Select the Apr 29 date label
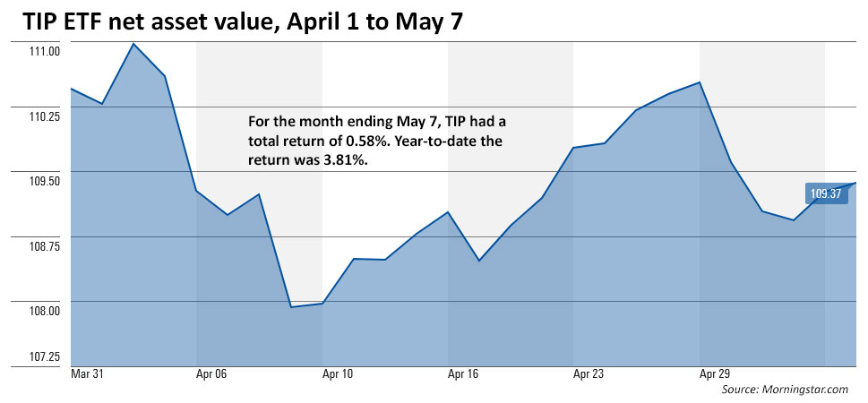This screenshot has width=868, height=403. (x=715, y=373)
